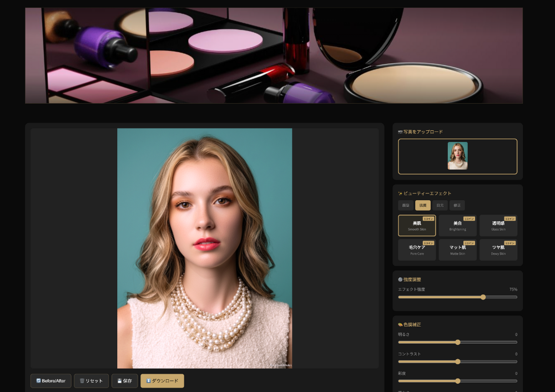Image resolution: width=555 pixels, height=392 pixels.
Task: Switch to the 目元 eye effects tab
Action: click(x=440, y=205)
